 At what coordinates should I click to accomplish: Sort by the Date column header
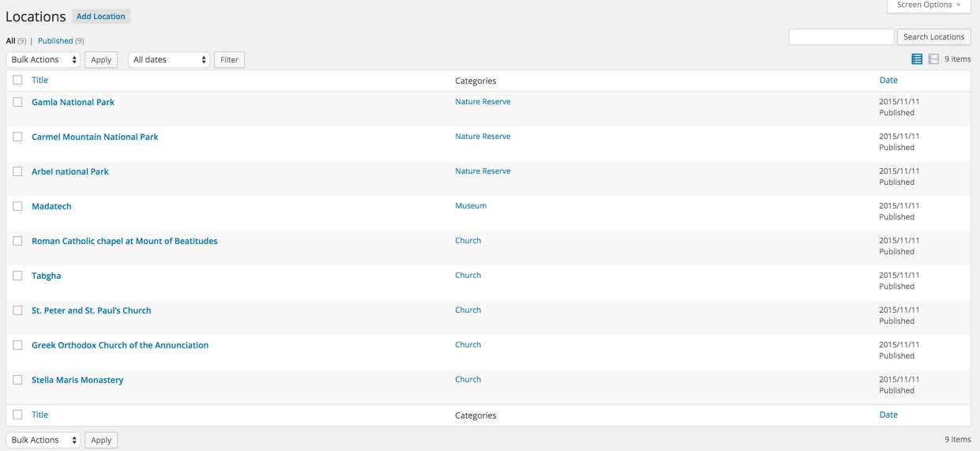(888, 80)
